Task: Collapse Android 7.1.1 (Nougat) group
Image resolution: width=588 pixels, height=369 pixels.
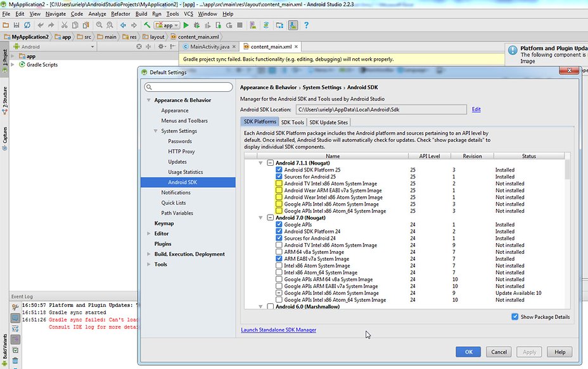Action: 260,163
